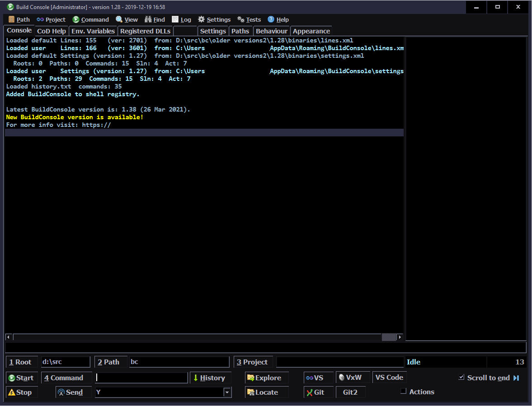Screen dimensions: 532x406
Task: Click the blank tab between Registered DLLs and Settings
Action: point(185,31)
